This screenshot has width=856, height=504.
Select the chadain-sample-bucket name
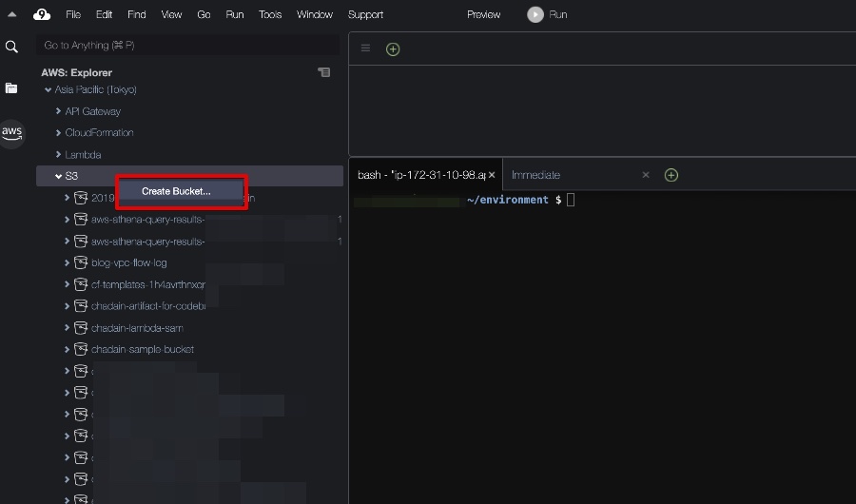click(x=143, y=349)
